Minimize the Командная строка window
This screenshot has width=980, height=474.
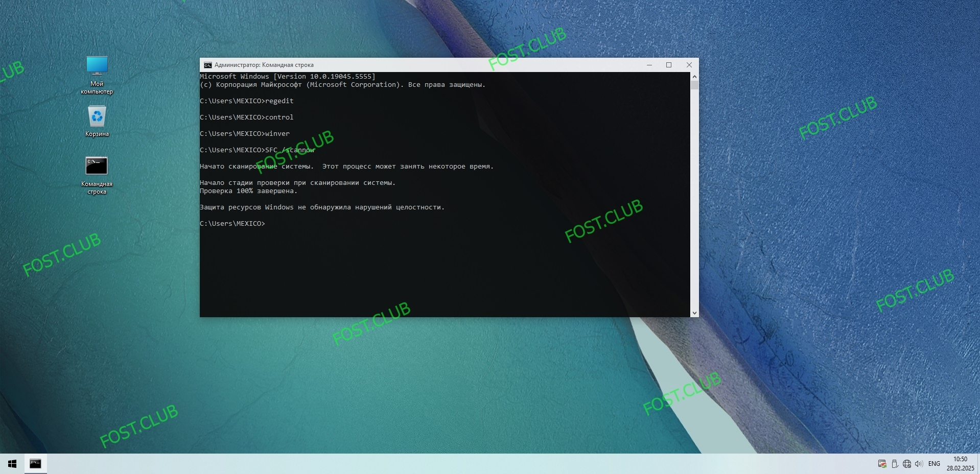tap(649, 65)
